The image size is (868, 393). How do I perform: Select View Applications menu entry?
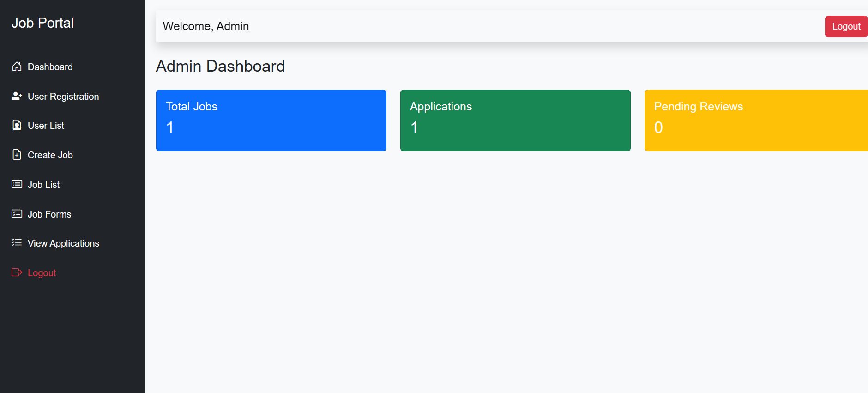[x=63, y=243]
